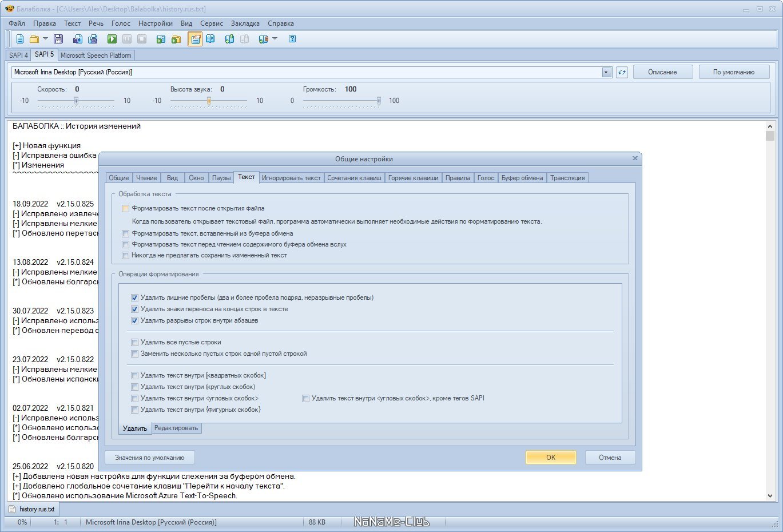Screen dimensions: 783x532
Task: Click the dictionary book icon in toolbar
Action: coord(210,39)
